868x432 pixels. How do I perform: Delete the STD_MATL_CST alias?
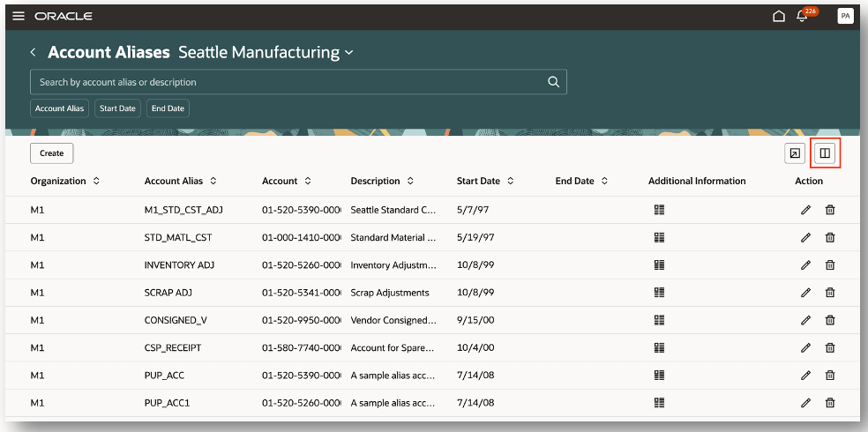pyautogui.click(x=830, y=237)
